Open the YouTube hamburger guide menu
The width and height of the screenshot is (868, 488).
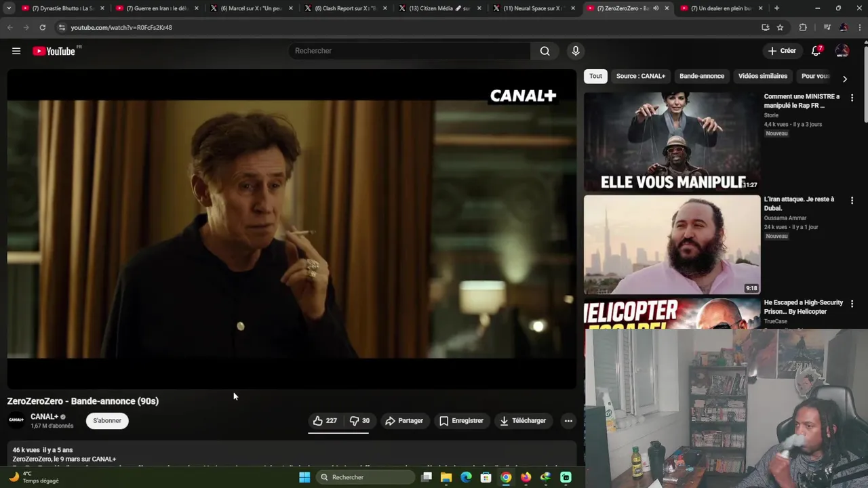(16, 51)
